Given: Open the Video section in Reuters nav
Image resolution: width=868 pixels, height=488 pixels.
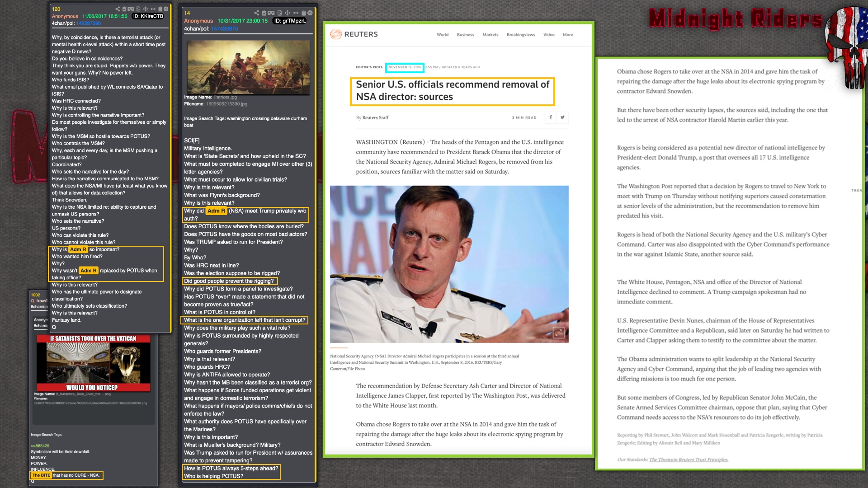Looking at the screenshot, I should (549, 35).
